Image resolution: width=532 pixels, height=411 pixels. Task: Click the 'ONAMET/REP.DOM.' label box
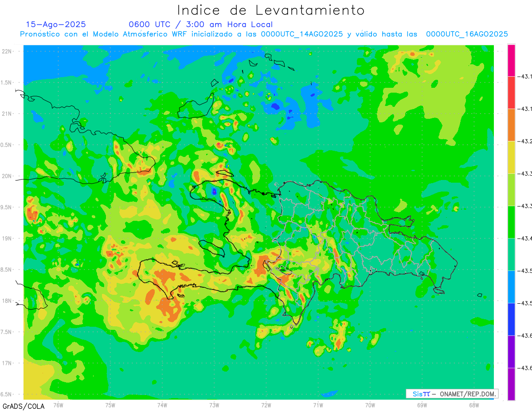click(x=452, y=394)
